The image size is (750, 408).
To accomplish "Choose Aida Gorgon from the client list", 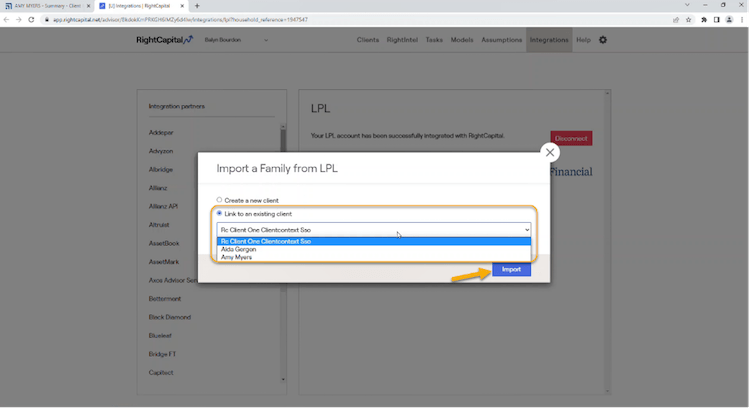I will click(x=239, y=249).
